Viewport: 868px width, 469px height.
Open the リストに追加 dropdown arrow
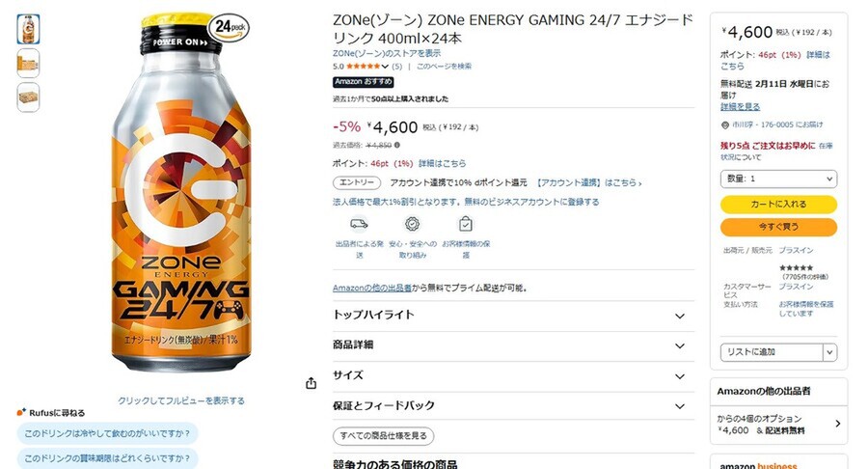[829, 352]
